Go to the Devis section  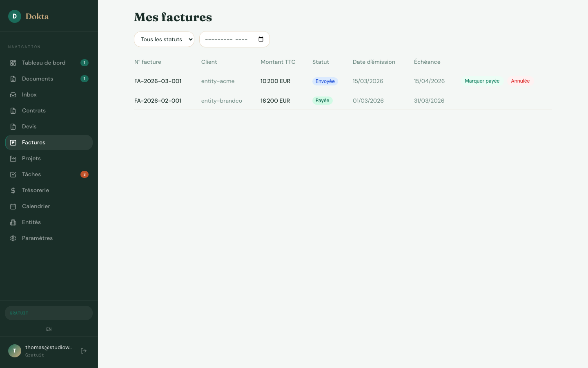coord(29,127)
